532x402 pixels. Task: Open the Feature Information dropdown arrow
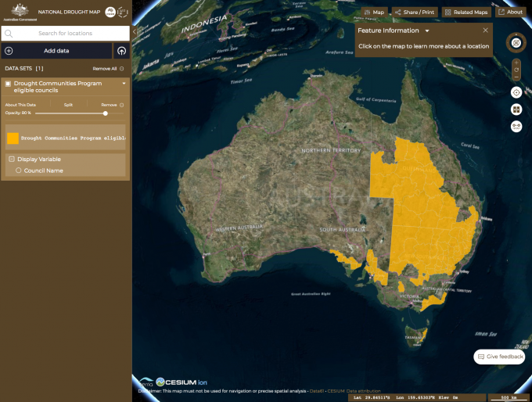[427, 31]
